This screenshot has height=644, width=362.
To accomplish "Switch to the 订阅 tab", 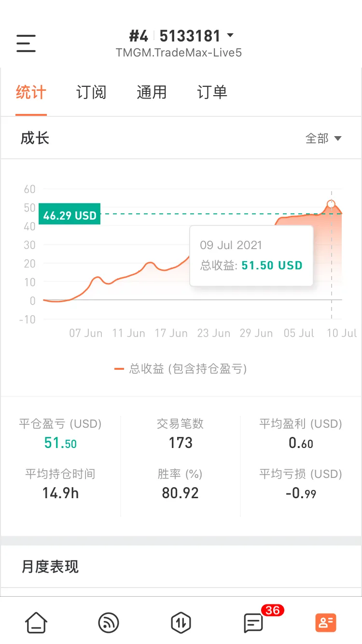I will (91, 92).
